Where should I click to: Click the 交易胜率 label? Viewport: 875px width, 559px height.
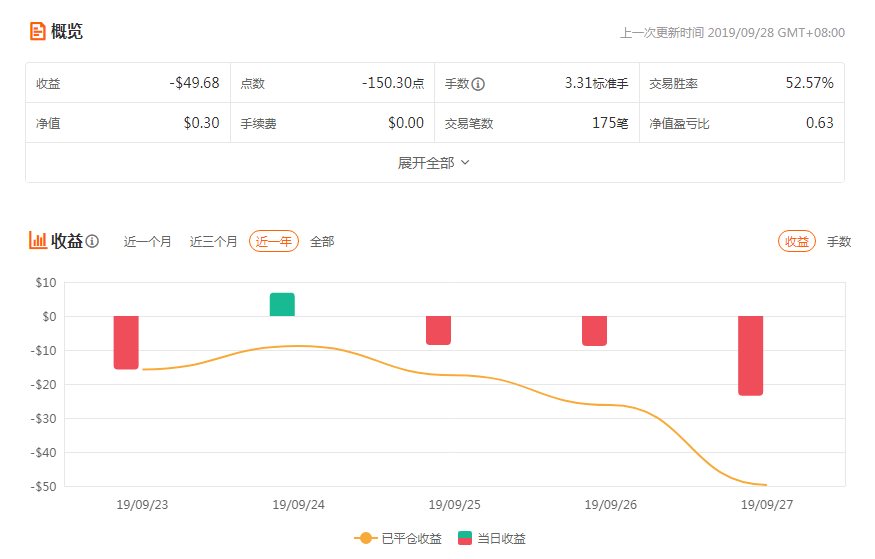click(674, 84)
